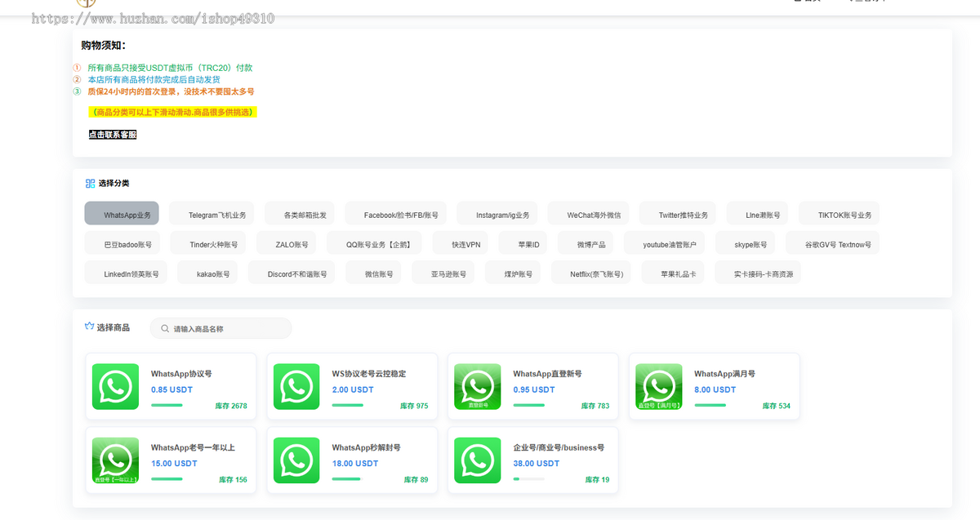Click the WhatsApp秒解封号 product icon
The width and height of the screenshot is (980, 520).
click(296, 460)
